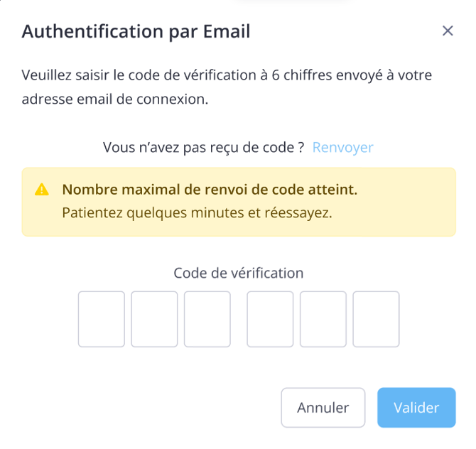Image resolution: width=476 pixels, height=449 pixels.
Task: Click the yellow warning triangle icon
Action: click(42, 190)
